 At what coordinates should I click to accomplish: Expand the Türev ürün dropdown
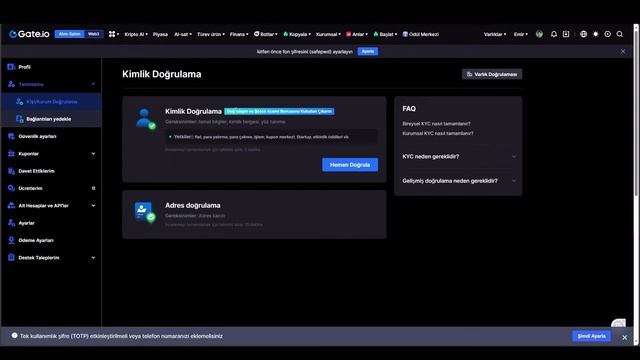click(x=211, y=34)
